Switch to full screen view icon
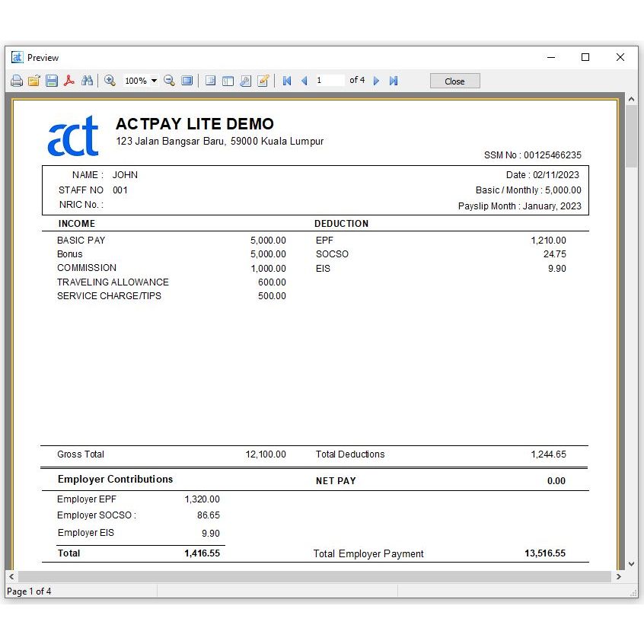The height and width of the screenshot is (644, 644). [187, 81]
